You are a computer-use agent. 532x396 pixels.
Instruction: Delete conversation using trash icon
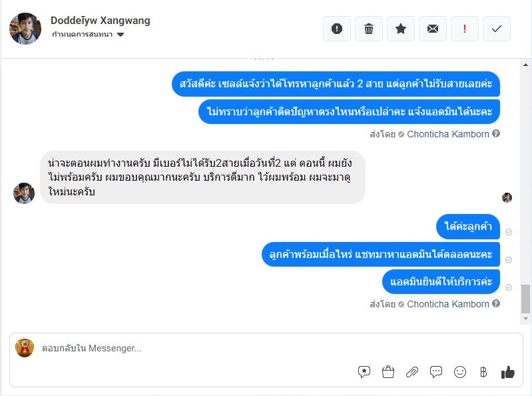(x=369, y=29)
